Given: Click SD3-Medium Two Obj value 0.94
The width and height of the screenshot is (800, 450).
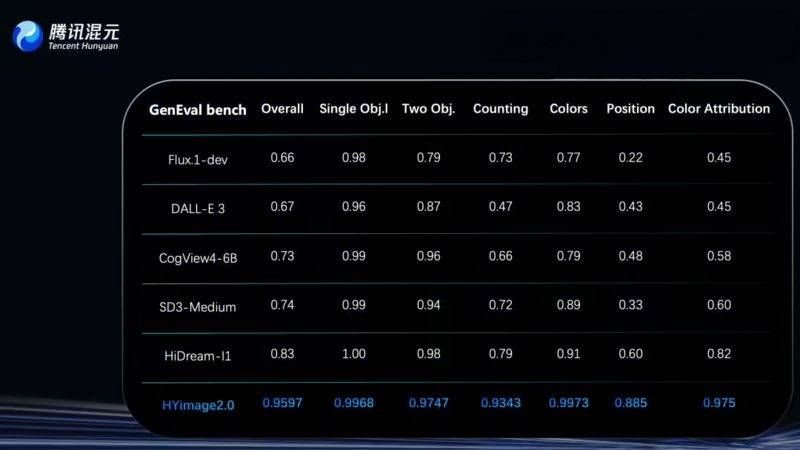Looking at the screenshot, I should [428, 305].
